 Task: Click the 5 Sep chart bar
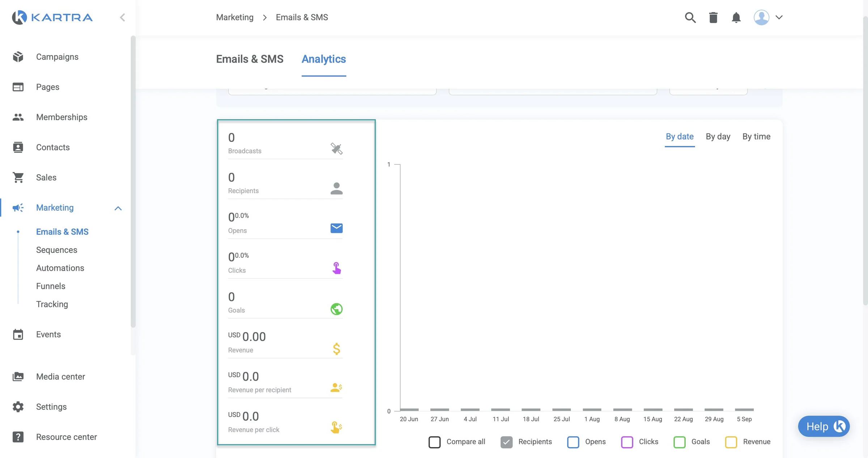[x=744, y=409]
